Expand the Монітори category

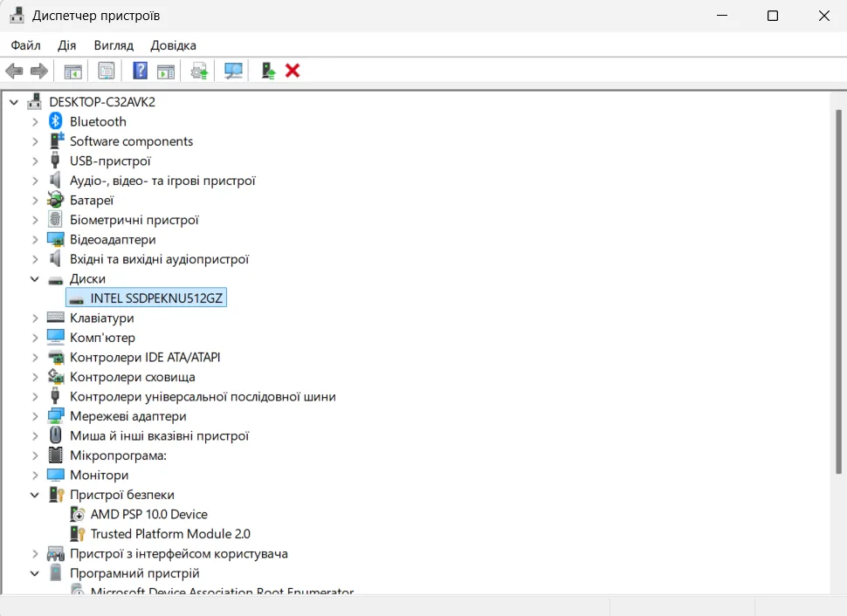(x=35, y=476)
